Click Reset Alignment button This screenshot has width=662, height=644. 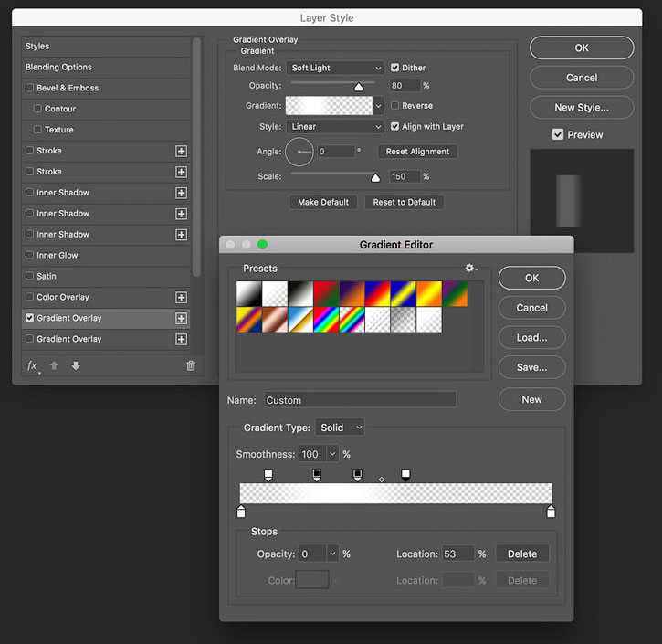coord(417,152)
